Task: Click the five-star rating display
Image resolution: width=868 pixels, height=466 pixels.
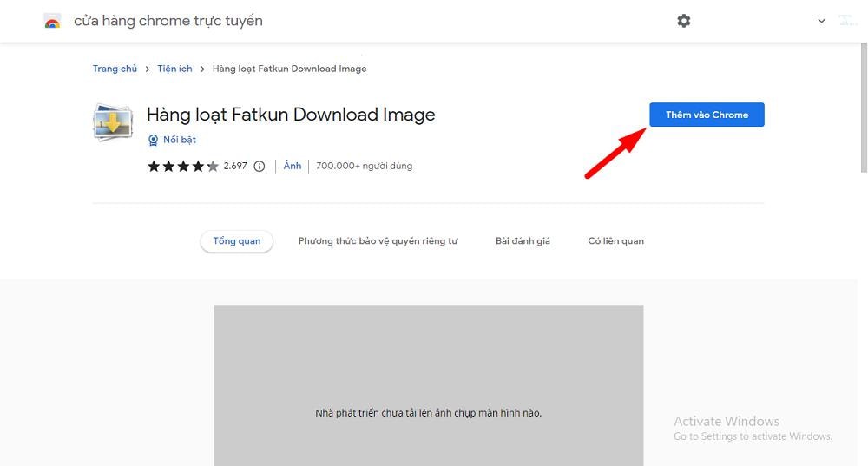Action: coord(182,167)
